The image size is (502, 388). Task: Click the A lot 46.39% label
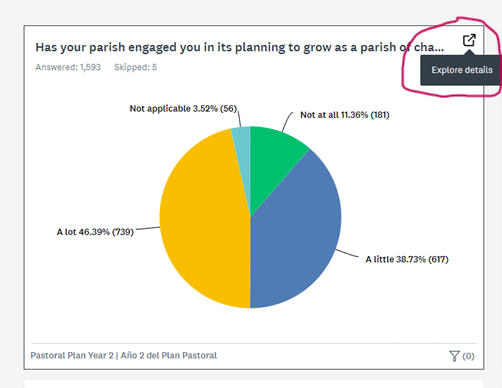tap(95, 232)
